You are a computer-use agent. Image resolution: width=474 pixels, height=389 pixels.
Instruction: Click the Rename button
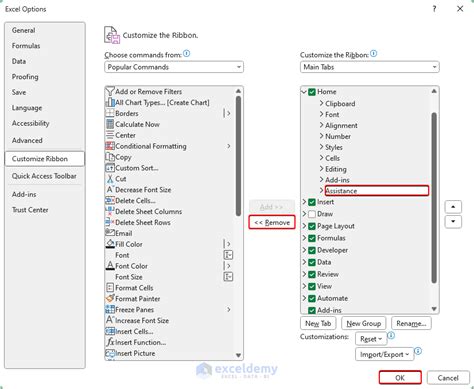tap(411, 323)
